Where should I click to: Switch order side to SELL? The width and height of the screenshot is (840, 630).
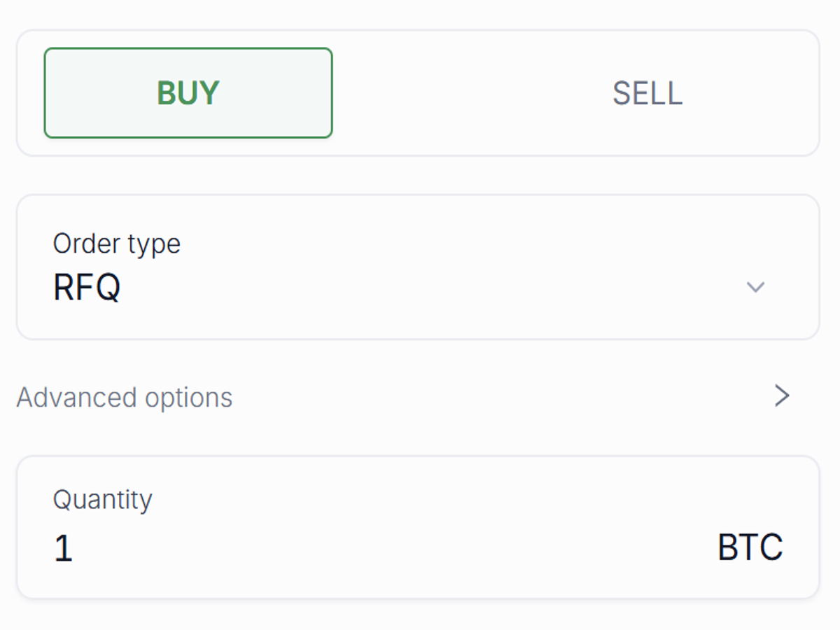tap(647, 93)
